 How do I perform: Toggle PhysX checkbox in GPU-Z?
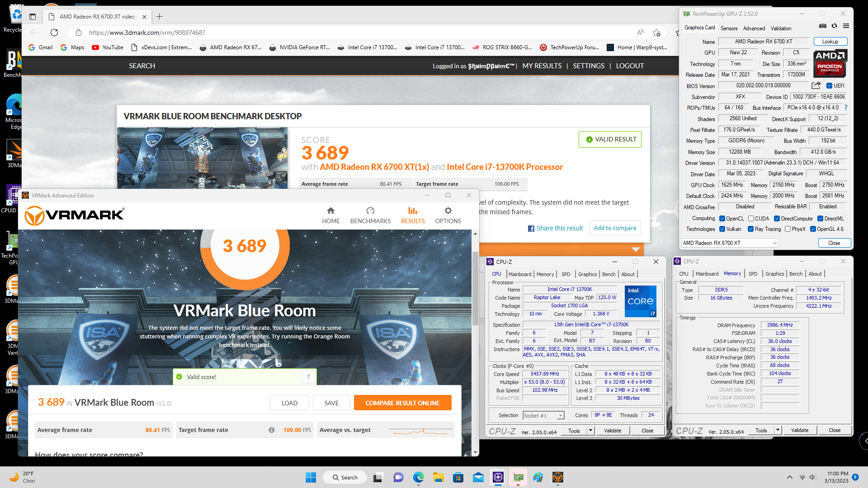coord(788,229)
